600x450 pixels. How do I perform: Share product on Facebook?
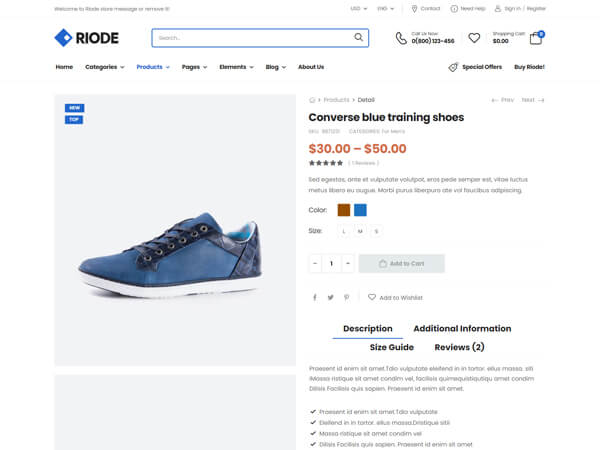[x=314, y=297]
